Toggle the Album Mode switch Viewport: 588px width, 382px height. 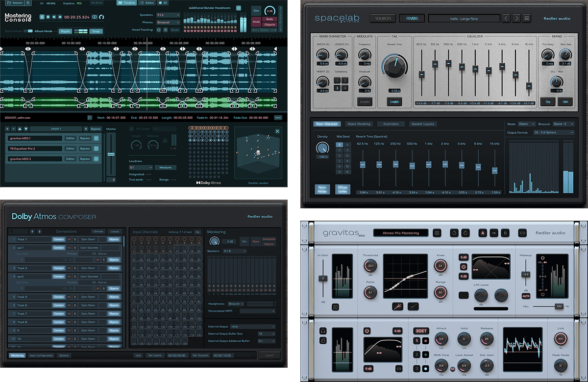pyautogui.click(x=28, y=30)
